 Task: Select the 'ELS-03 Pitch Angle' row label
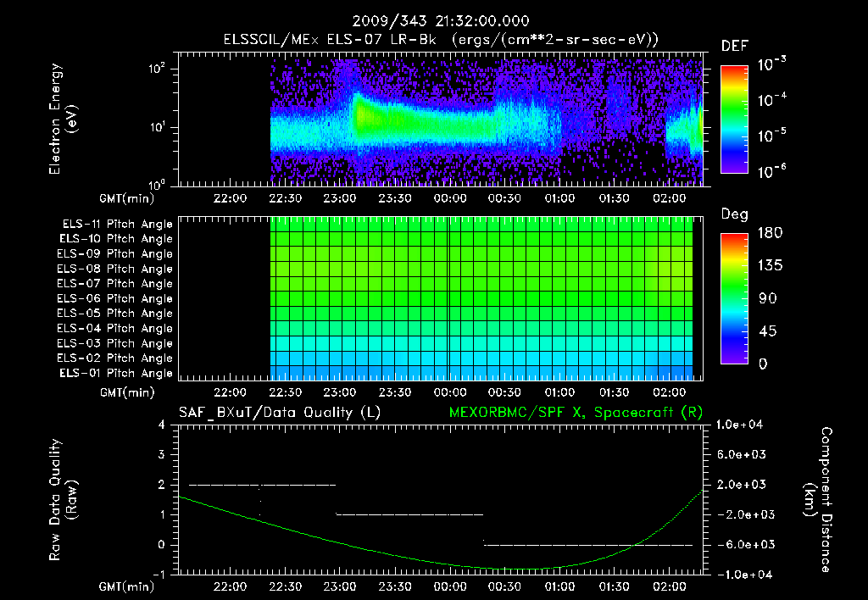115,344
